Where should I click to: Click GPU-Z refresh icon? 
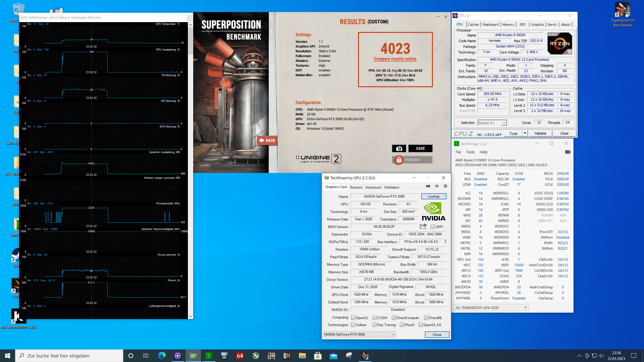point(437,186)
